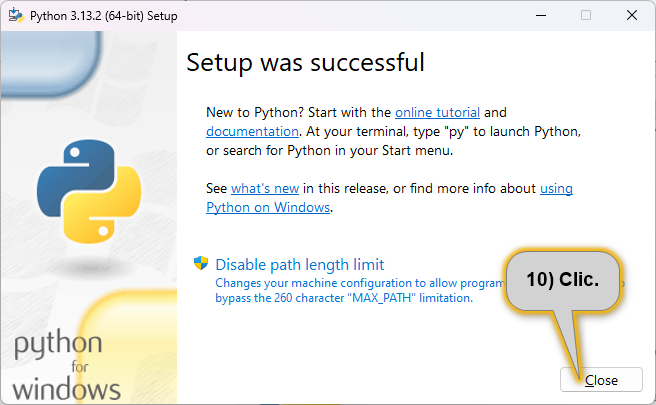This screenshot has width=656, height=405.
Task: Click the "Setup was successful" heading
Action: pos(305,63)
